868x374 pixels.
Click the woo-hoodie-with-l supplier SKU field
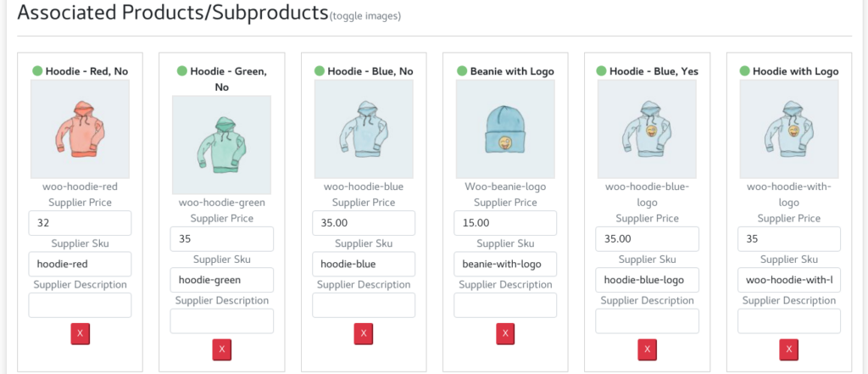click(x=789, y=280)
